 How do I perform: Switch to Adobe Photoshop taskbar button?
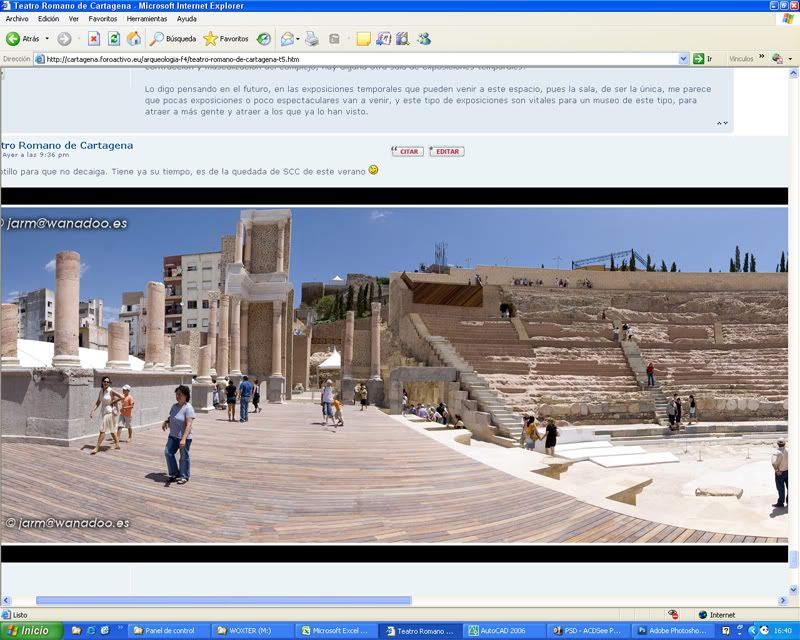click(x=673, y=631)
